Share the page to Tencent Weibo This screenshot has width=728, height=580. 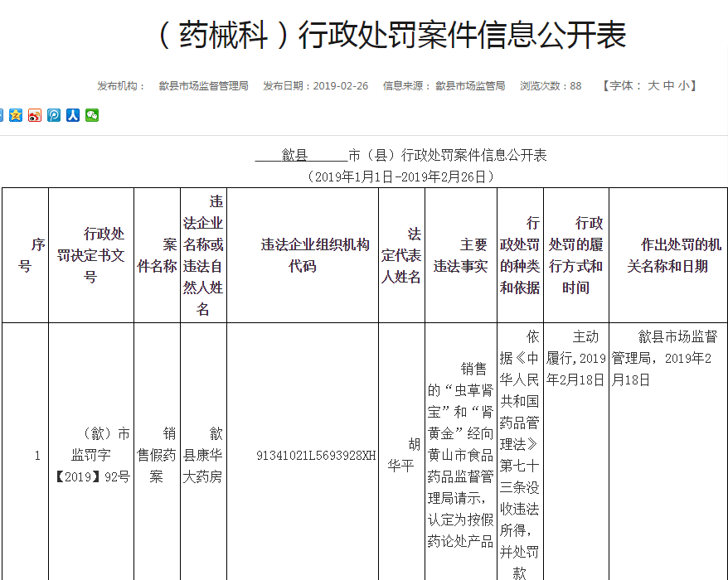[x=54, y=115]
